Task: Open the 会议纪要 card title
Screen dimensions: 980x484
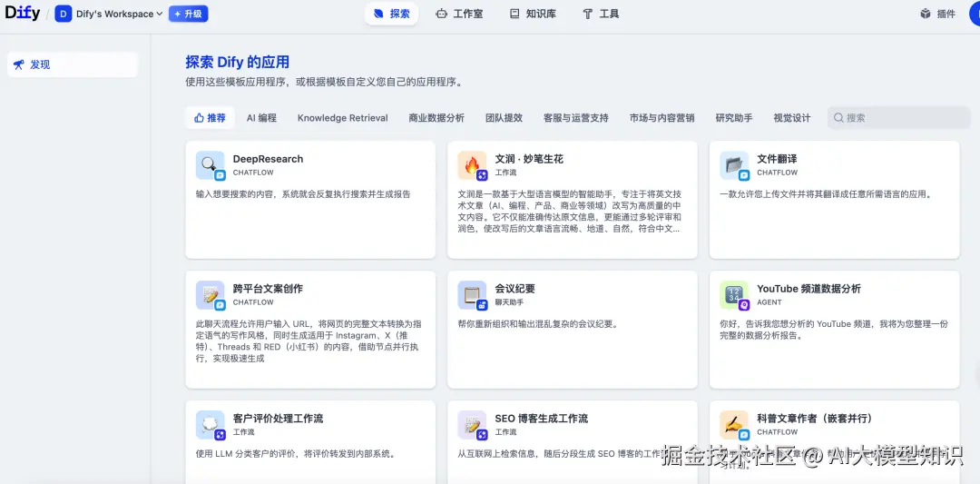Action: [x=515, y=288]
